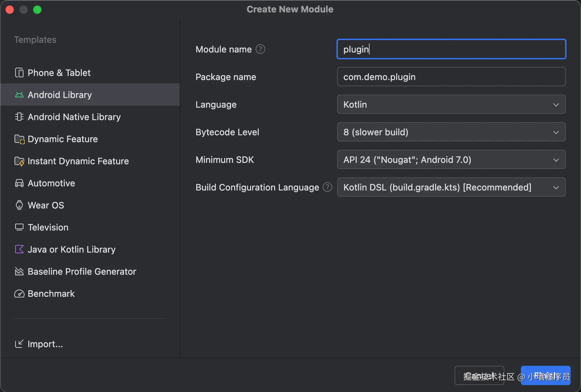Click the Benchmark gauge icon
This screenshot has height=392, width=581.
tap(19, 294)
